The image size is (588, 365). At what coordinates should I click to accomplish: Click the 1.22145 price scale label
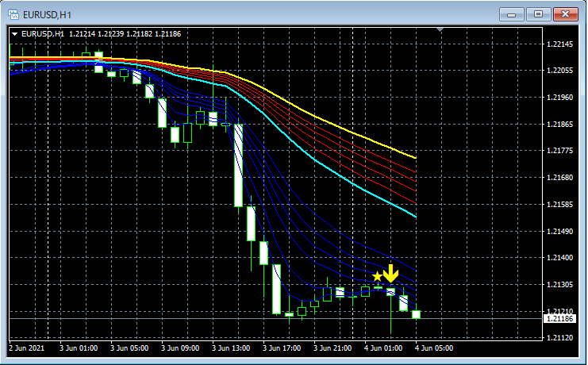559,44
